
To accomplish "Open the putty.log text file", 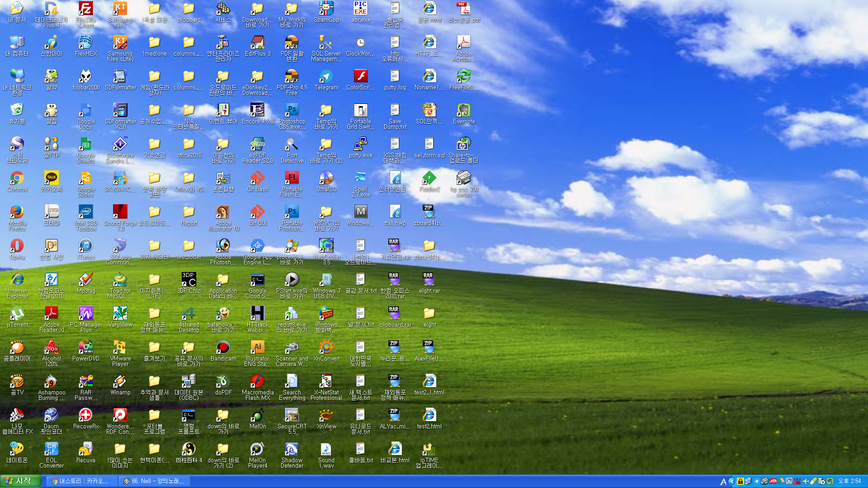I will (x=395, y=80).
